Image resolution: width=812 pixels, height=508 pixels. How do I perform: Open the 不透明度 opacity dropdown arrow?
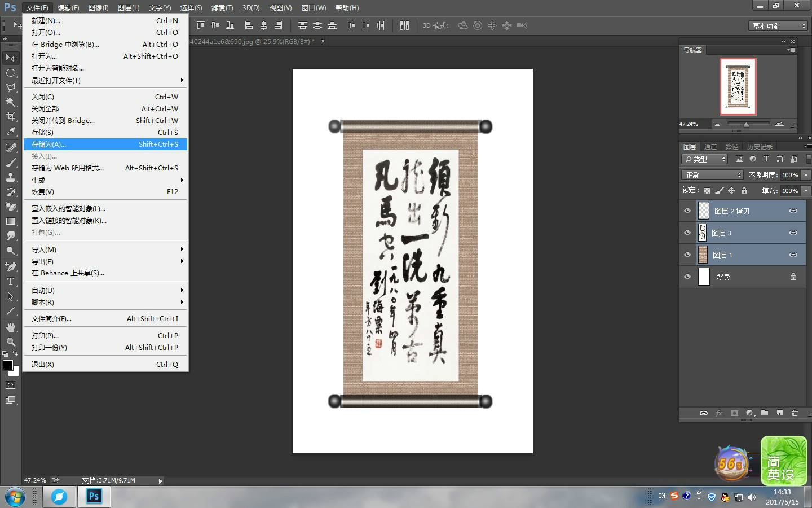(806, 175)
